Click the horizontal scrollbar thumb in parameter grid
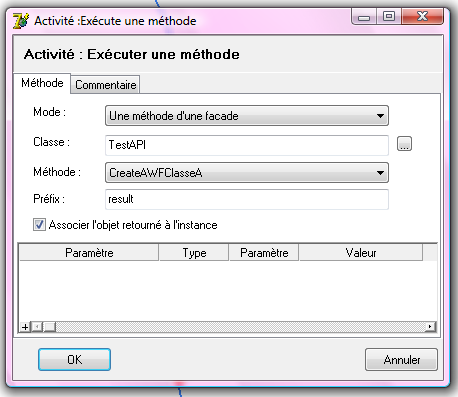Viewport: 458px width, 397px height. click(x=49, y=327)
